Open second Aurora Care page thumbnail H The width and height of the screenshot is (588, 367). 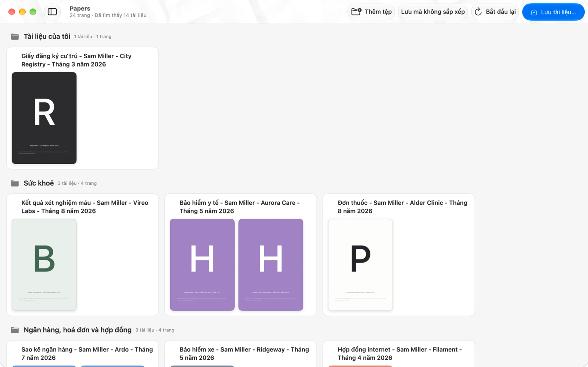[x=271, y=265]
